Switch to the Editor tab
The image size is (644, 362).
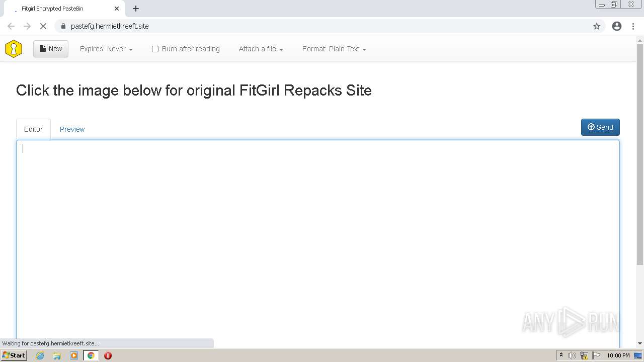coord(33,129)
